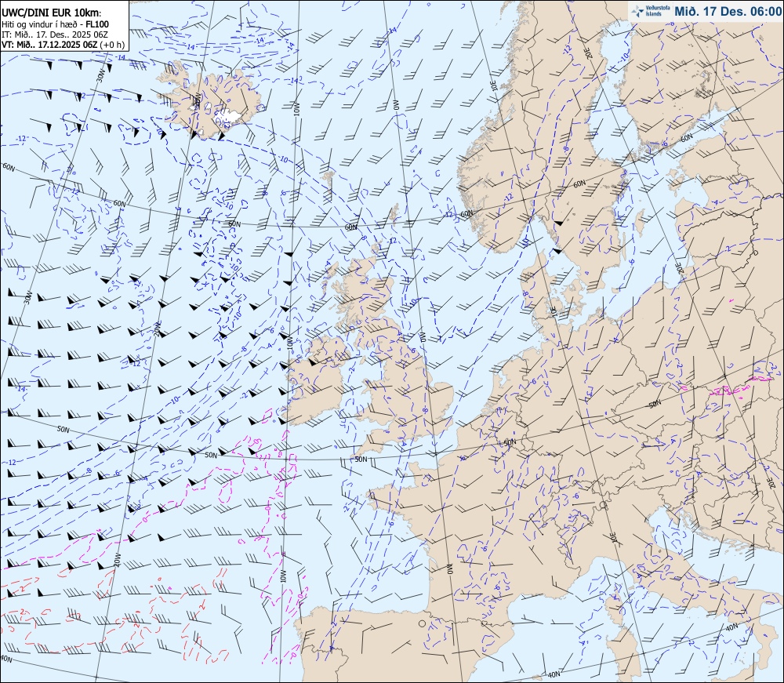Click the 'VT: Mið.. 17.12.2025 06Z (+0 h)' line

[x=63, y=44]
